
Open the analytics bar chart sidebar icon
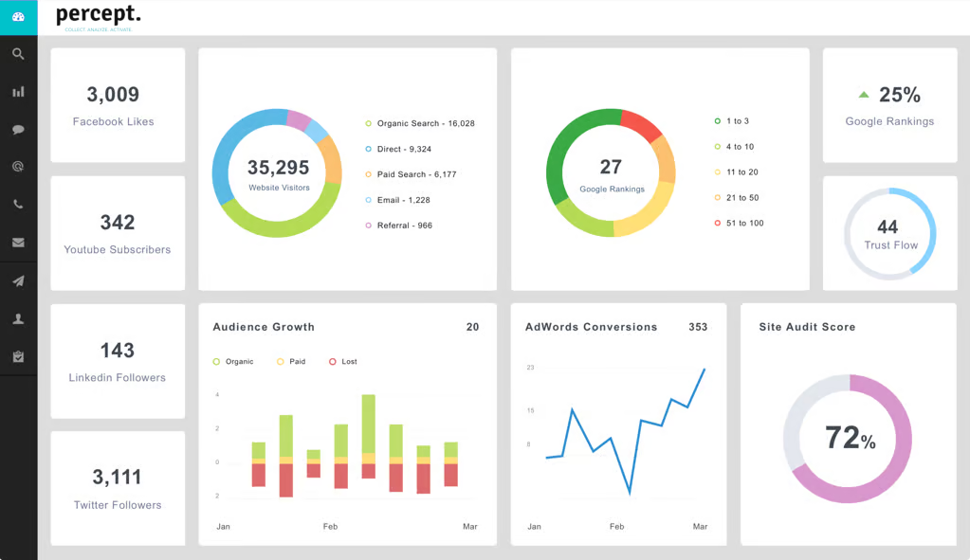click(x=18, y=91)
